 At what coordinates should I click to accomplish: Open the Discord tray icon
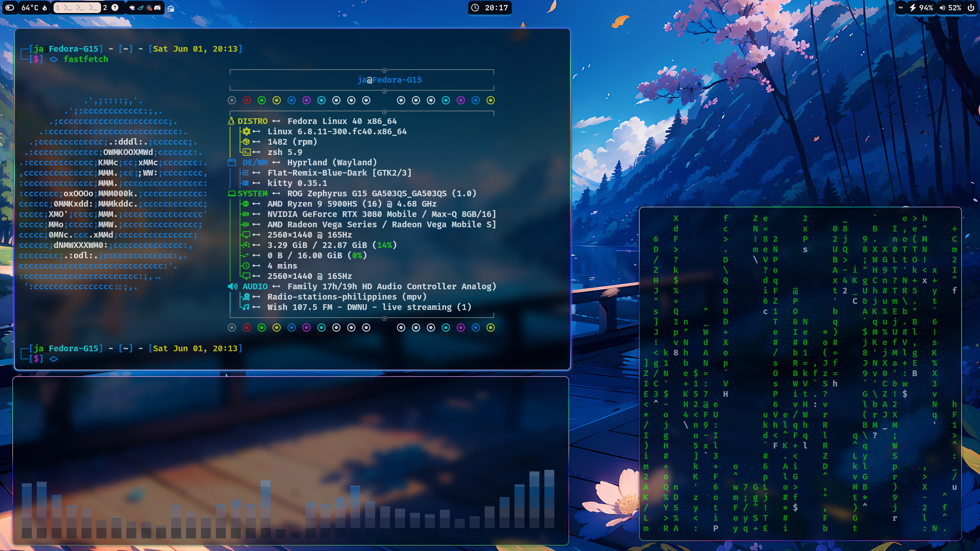point(157,8)
